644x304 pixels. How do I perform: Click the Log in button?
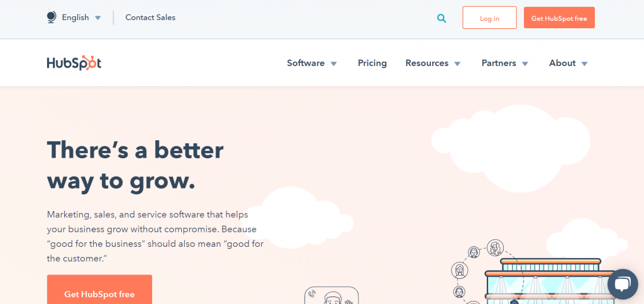(x=489, y=18)
